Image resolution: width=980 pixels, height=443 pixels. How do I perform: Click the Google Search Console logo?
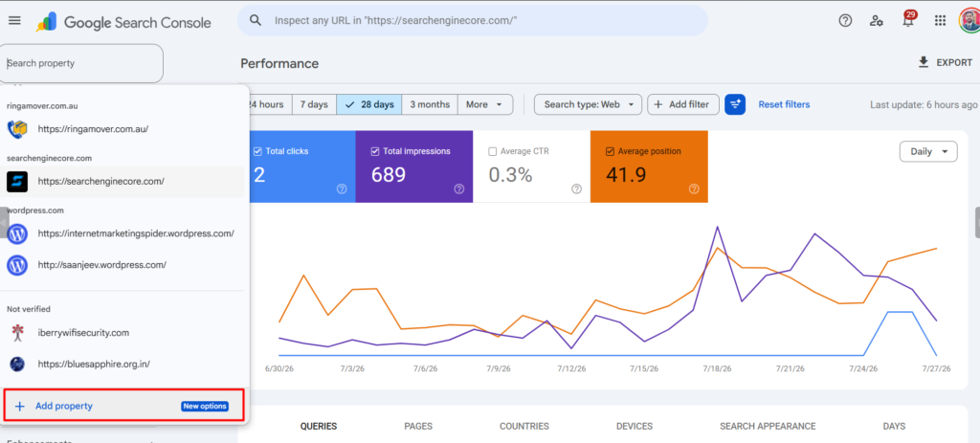[x=123, y=23]
